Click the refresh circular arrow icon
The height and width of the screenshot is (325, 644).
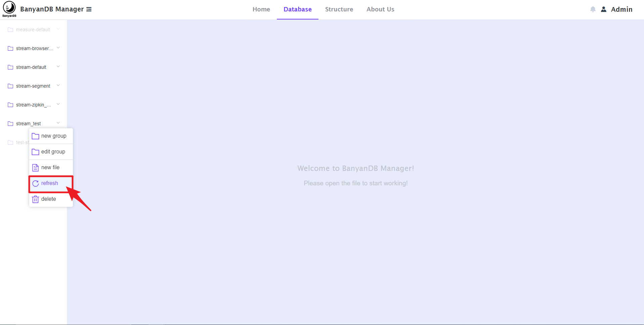tap(35, 183)
